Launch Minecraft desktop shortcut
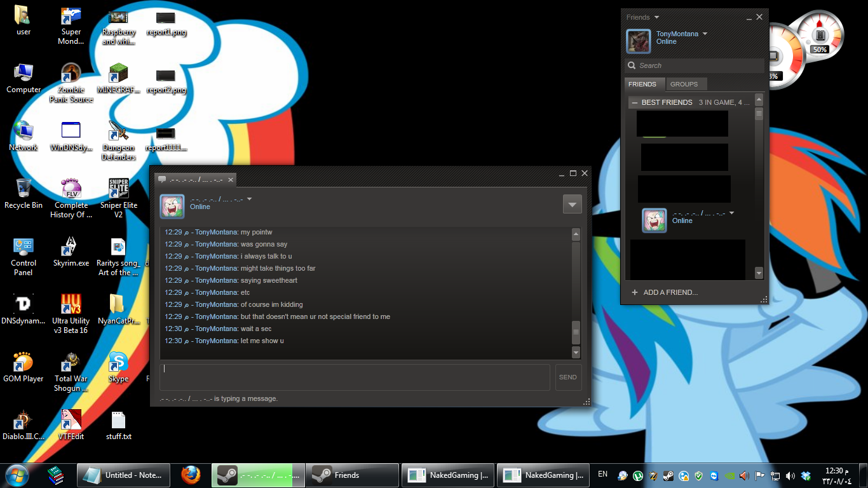This screenshot has width=868, height=488. [x=118, y=78]
